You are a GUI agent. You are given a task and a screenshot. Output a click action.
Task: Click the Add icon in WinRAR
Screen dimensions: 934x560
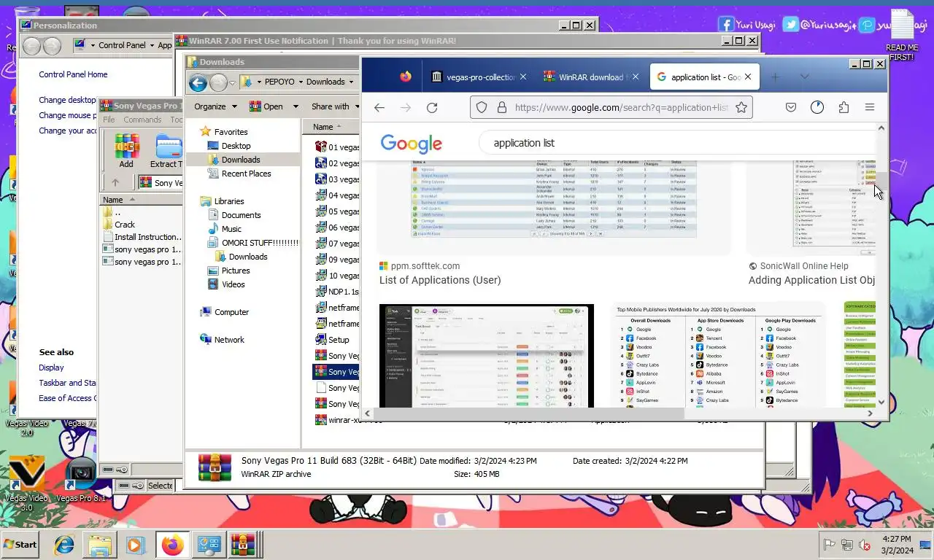pyautogui.click(x=126, y=151)
